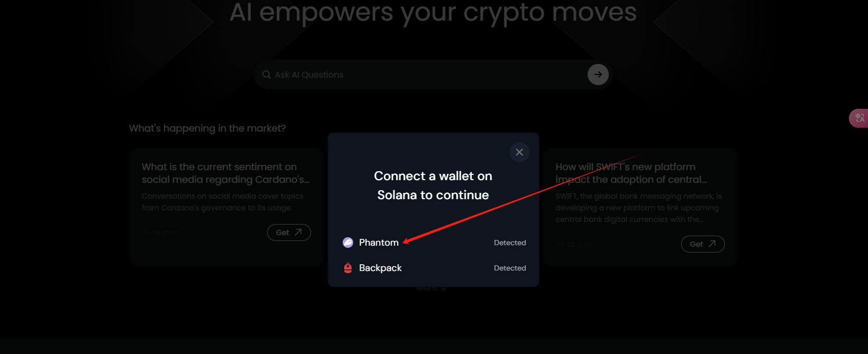Image resolution: width=868 pixels, height=354 pixels.
Task: Click the red Backpack wallet icon
Action: tap(348, 268)
